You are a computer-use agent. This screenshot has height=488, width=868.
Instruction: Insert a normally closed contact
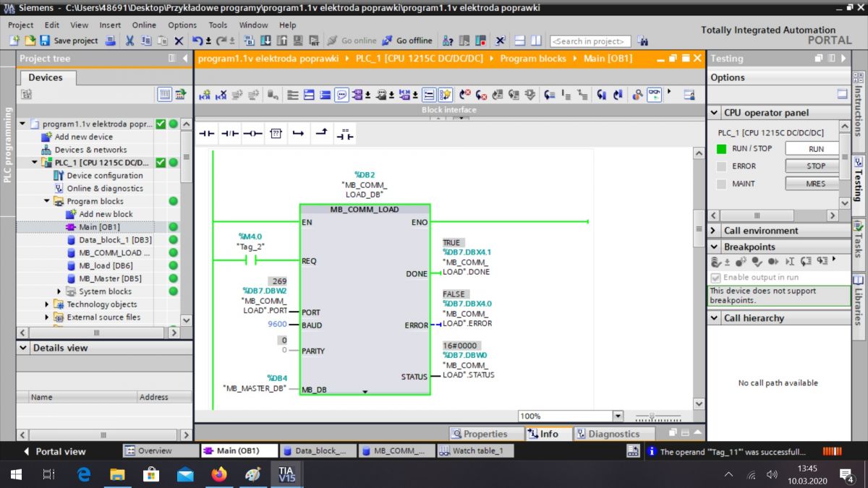[x=229, y=134]
